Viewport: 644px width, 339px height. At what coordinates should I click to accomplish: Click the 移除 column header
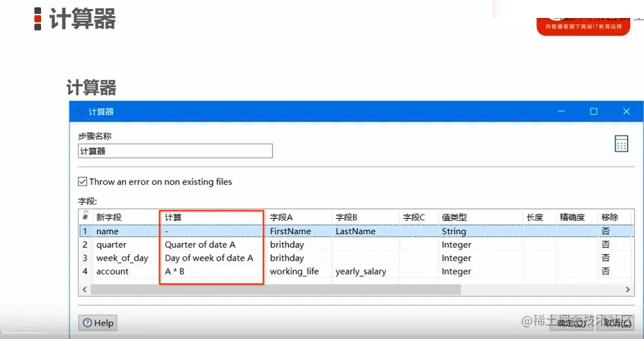click(x=610, y=217)
